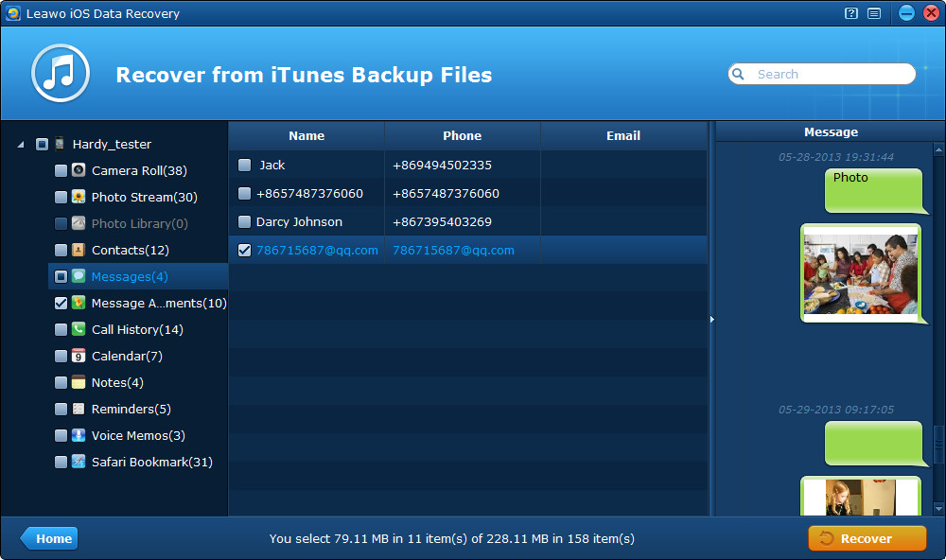
Task: Sort by the Phone column header
Action: click(463, 136)
